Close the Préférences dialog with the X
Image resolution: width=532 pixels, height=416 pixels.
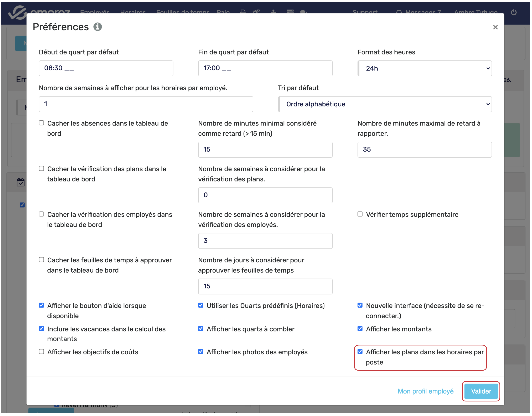495,27
